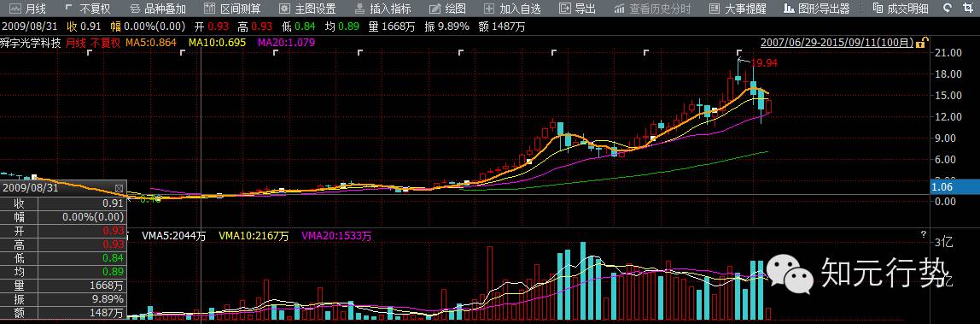Click the 3亿 volume axis label

coord(944,243)
